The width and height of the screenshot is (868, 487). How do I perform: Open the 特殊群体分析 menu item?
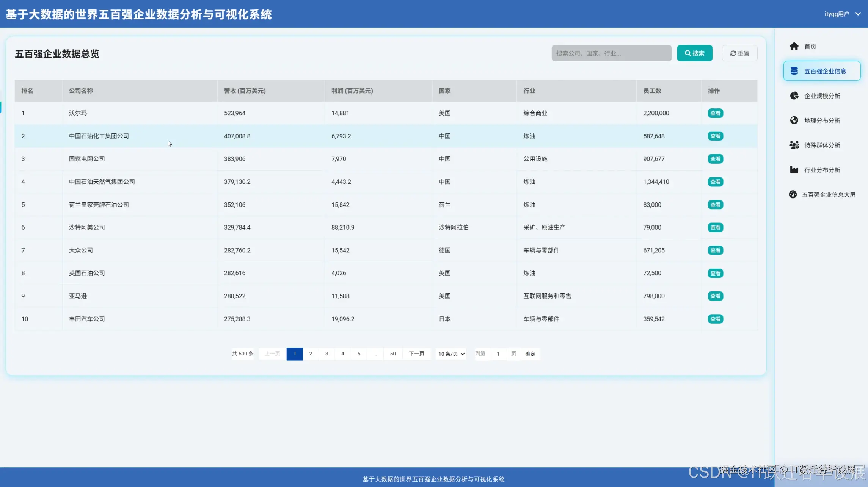[x=822, y=145]
